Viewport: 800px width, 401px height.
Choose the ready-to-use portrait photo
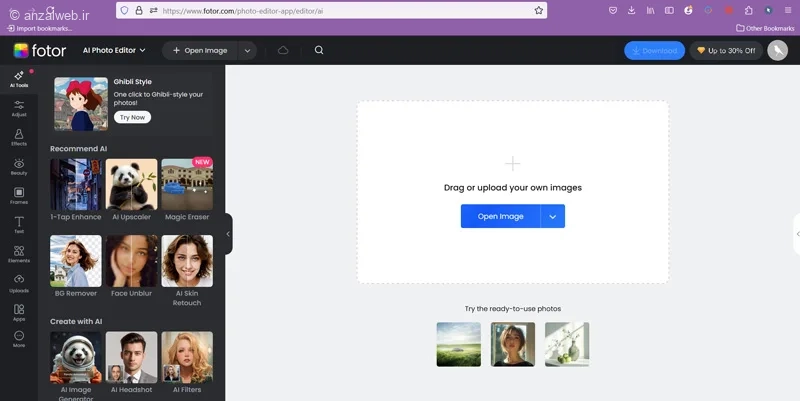coord(513,344)
